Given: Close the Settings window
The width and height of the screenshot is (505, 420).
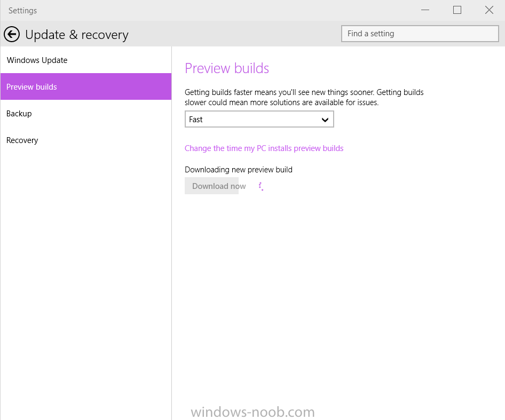Looking at the screenshot, I should coord(489,10).
